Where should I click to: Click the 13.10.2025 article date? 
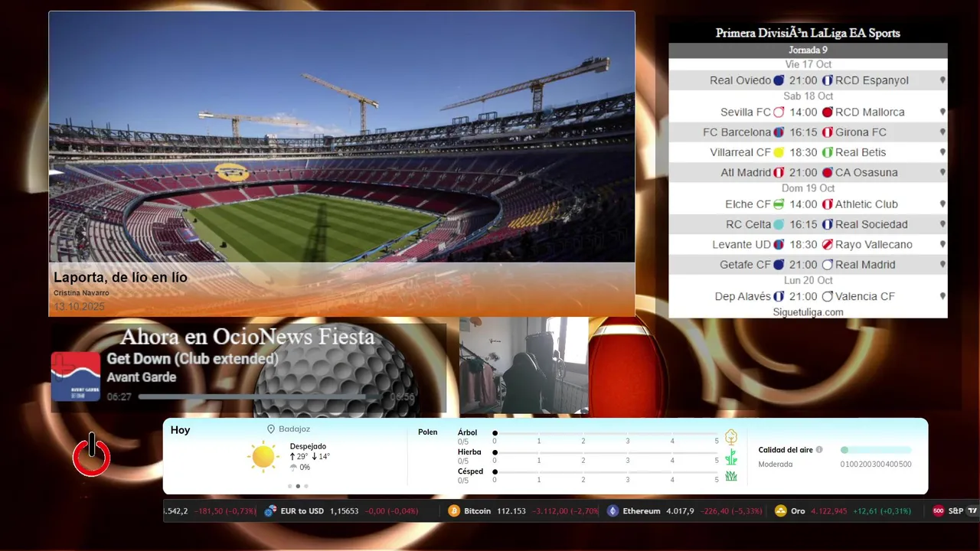tap(79, 306)
